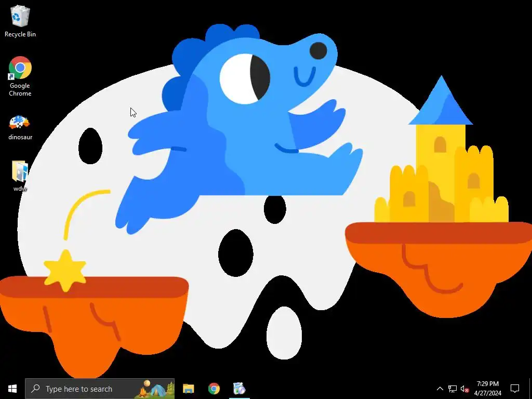This screenshot has width=532, height=399.
Task: Open network status tray icon
Action: (453, 389)
